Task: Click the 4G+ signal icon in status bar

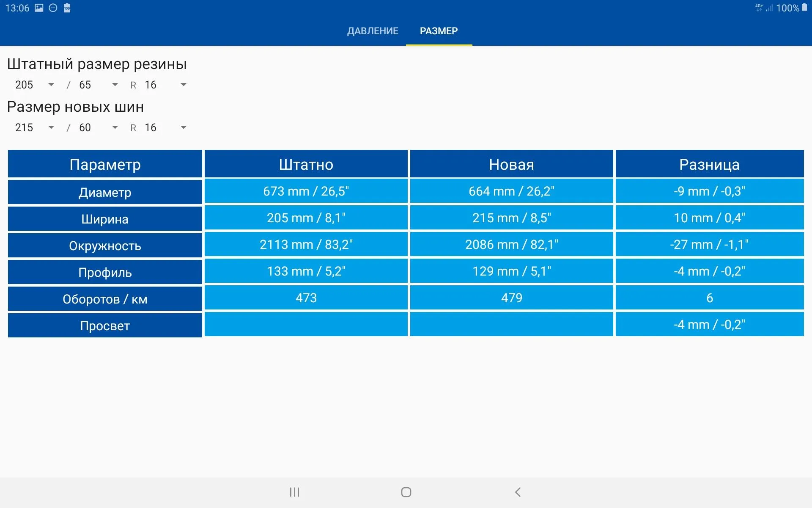Action: pyautogui.click(x=756, y=7)
